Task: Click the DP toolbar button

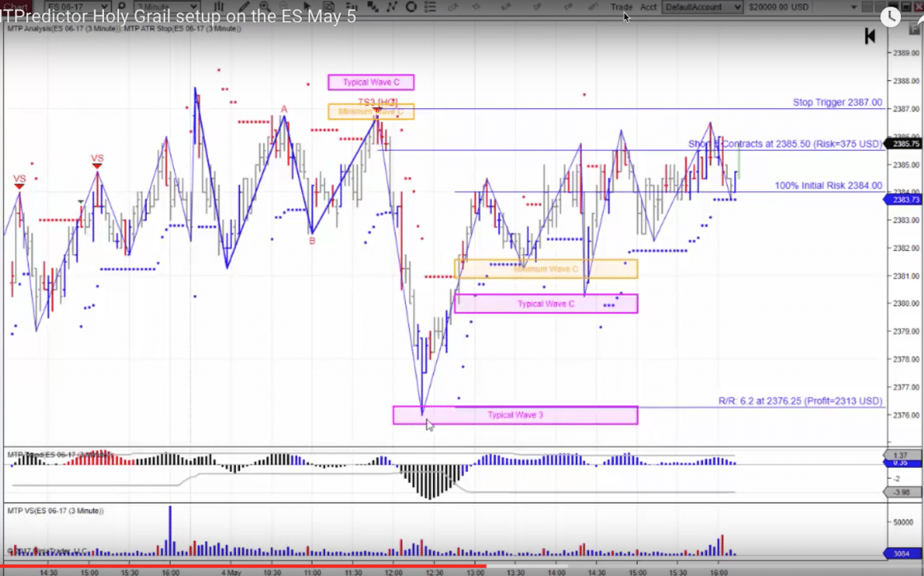Action: tap(537, 7)
